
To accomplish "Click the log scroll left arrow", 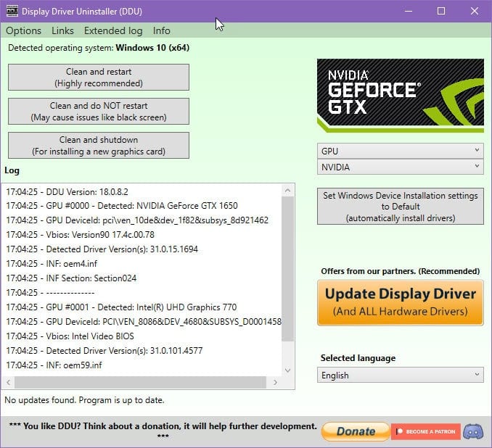I will click(x=9, y=382).
